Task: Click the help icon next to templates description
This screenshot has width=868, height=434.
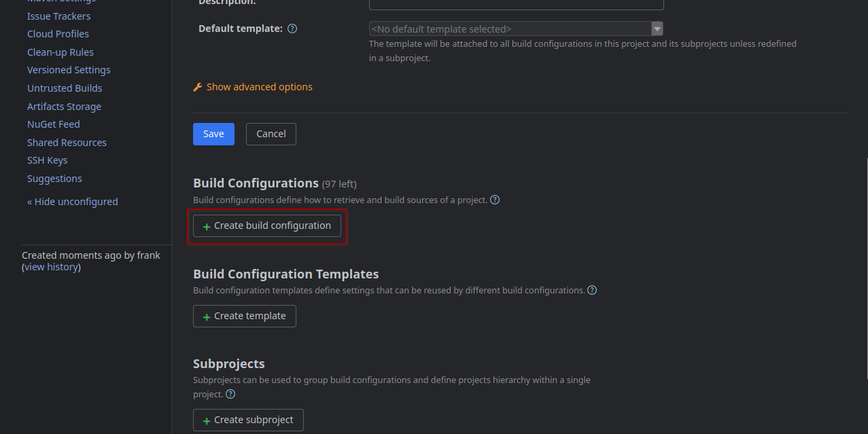Action: pyautogui.click(x=591, y=290)
